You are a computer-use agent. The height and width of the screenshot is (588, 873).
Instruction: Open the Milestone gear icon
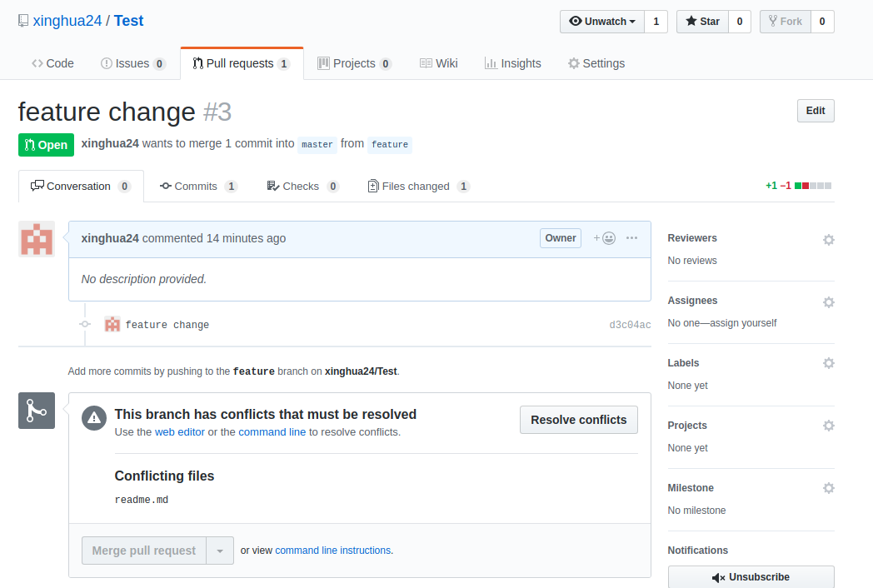click(x=829, y=488)
